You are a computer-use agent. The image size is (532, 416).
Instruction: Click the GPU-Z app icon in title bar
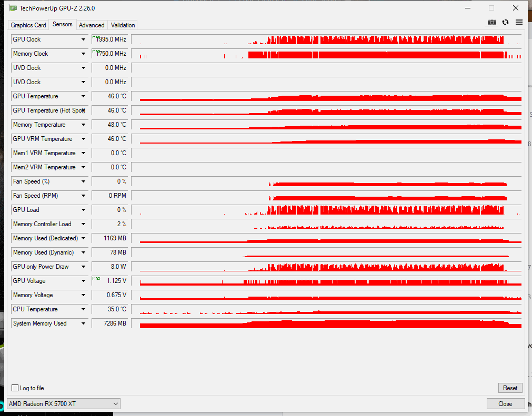(x=13, y=8)
